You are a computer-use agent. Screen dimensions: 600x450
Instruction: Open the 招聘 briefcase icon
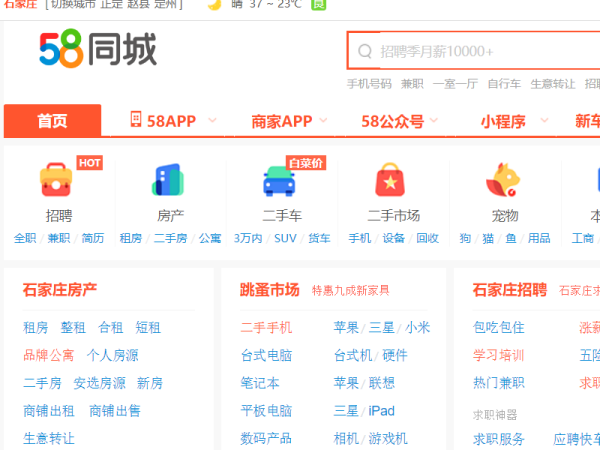56,179
